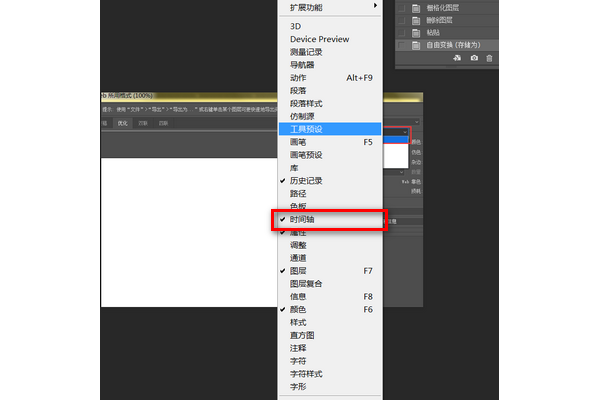Toggle the checked 颜色 panel item (F6)
The height and width of the screenshot is (400, 600).
(330, 309)
